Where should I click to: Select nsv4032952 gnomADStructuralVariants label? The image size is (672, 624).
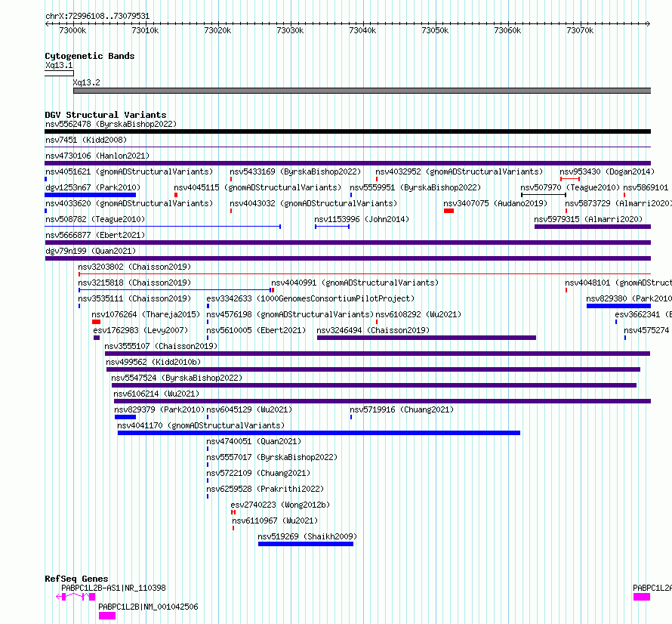(x=459, y=171)
